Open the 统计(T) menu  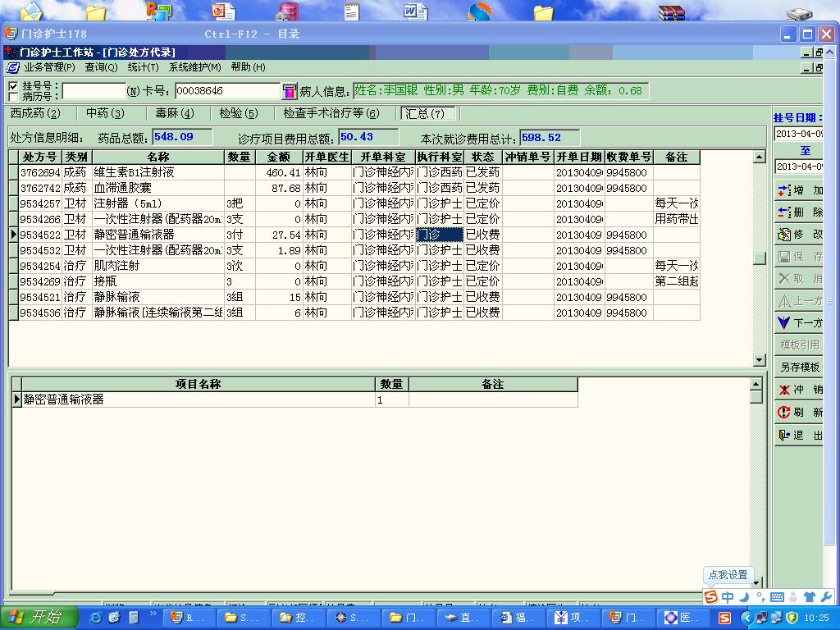tap(143, 67)
